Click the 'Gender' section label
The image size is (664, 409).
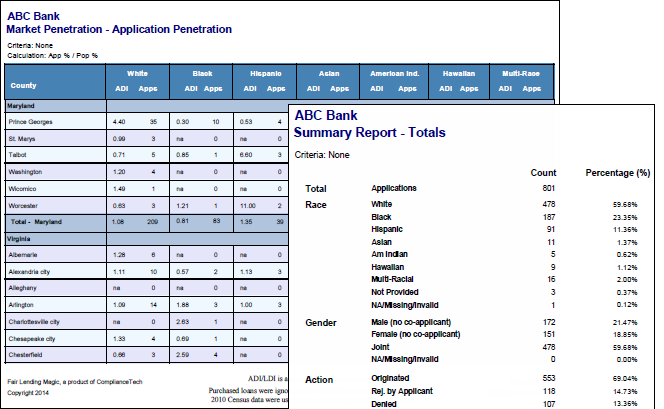tap(321, 323)
